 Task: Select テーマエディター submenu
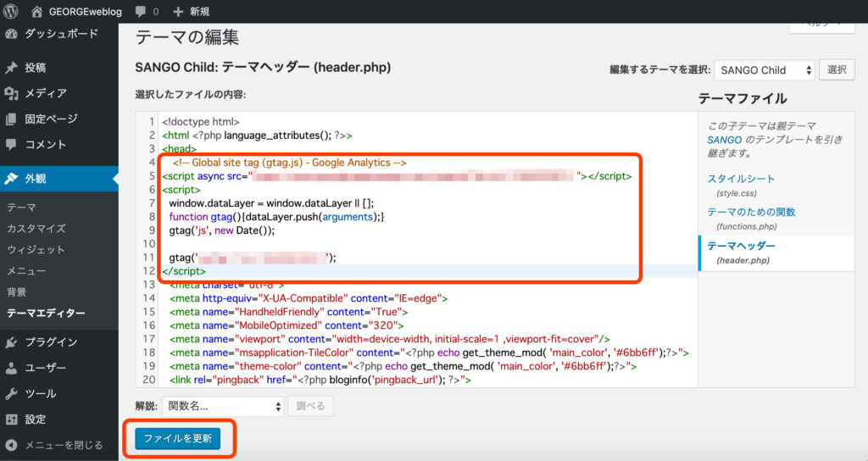(46, 314)
